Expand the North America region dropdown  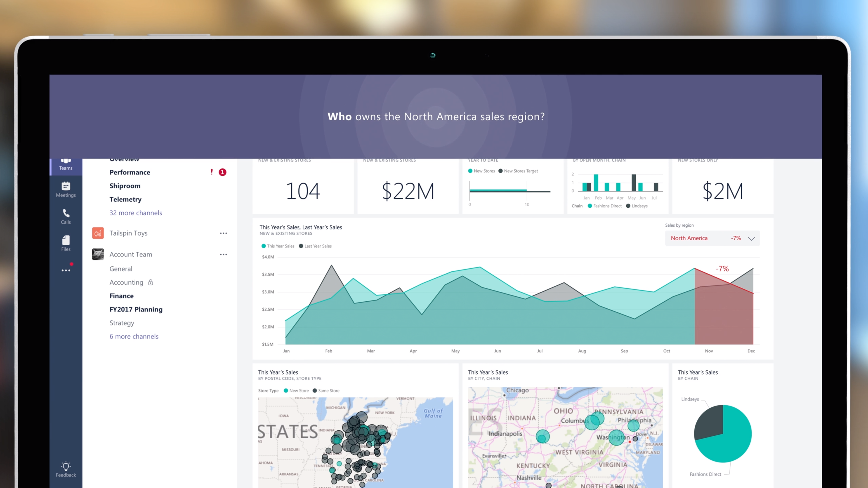point(751,238)
